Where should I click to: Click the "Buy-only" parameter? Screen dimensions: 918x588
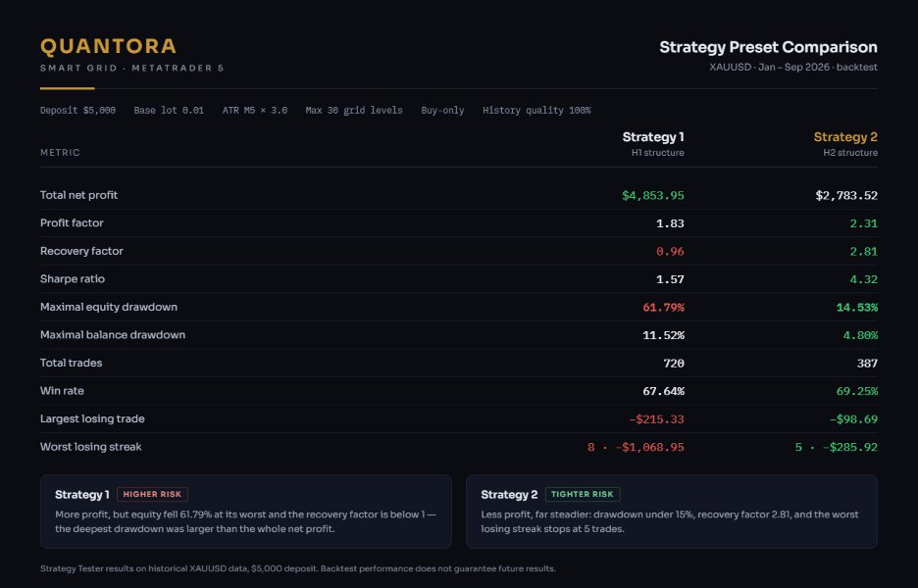[x=442, y=110]
